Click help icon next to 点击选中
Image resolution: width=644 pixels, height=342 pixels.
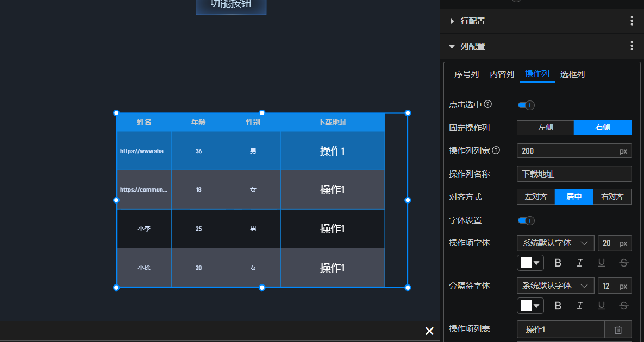488,104
